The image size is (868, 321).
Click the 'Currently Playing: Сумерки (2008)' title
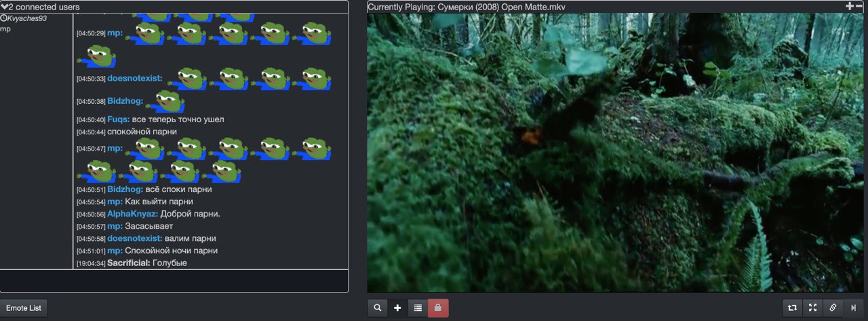(x=467, y=7)
